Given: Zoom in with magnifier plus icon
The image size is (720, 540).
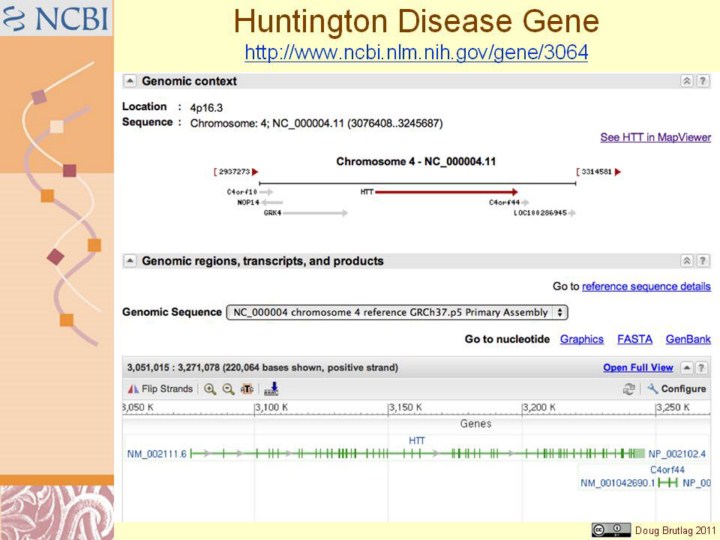Looking at the screenshot, I should 210,389.
